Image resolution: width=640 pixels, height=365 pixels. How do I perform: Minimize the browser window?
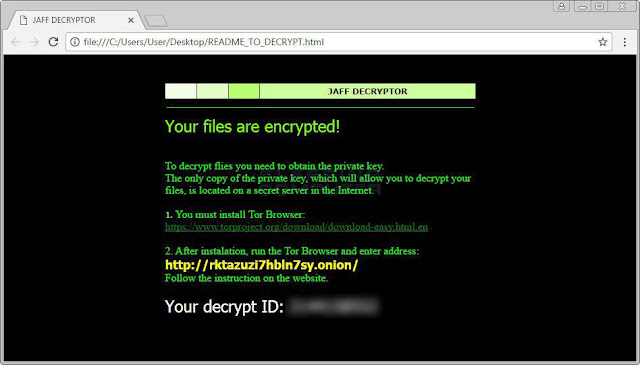582,6
